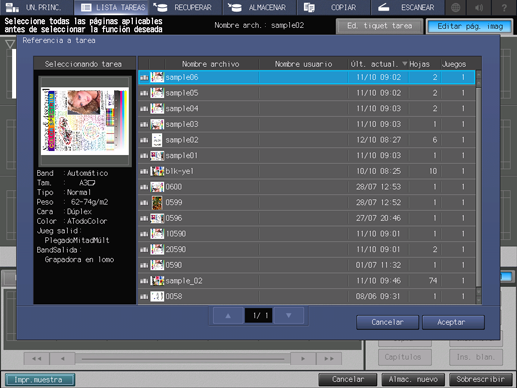The image size is (517, 388).
Task: Click the thumbnail icon of 0599
Action: click(157, 203)
